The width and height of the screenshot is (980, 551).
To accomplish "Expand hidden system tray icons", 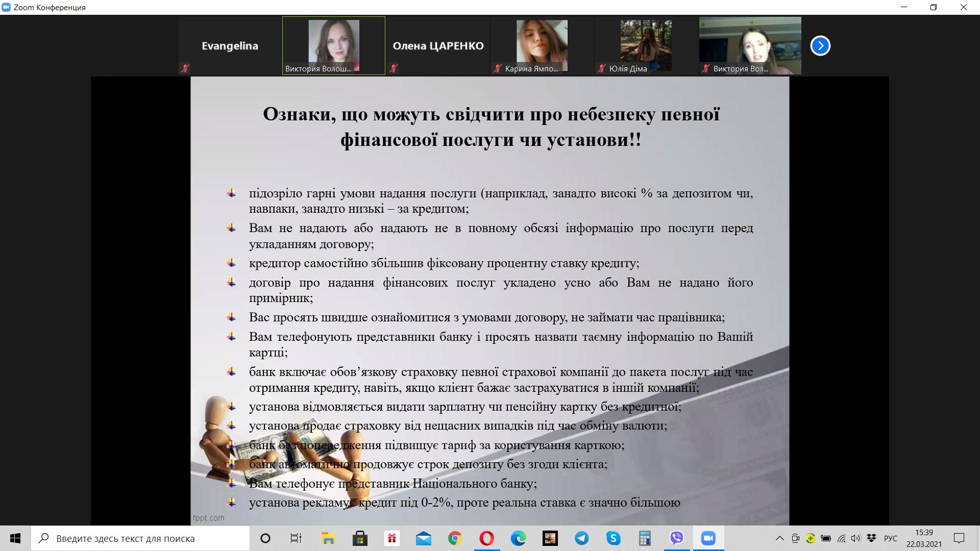I will click(x=779, y=538).
